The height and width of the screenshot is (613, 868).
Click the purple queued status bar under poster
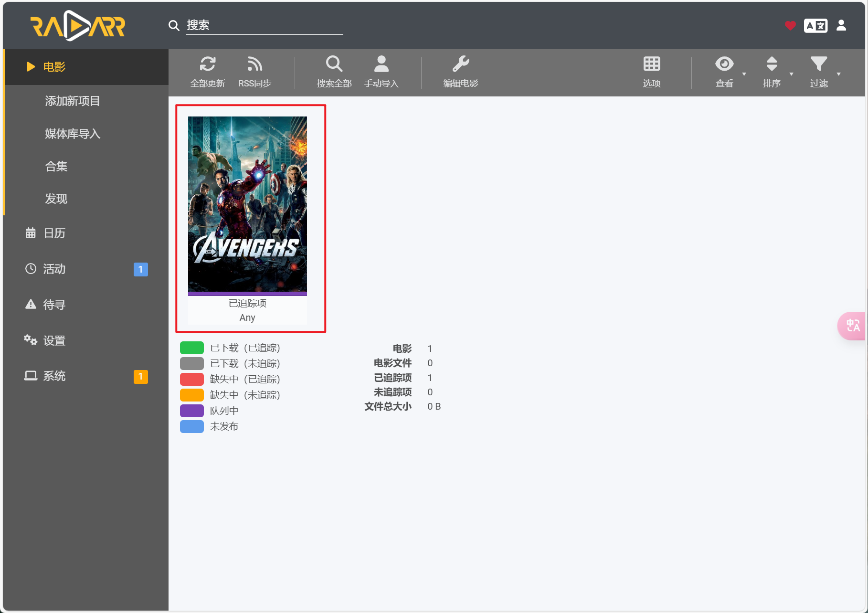[247, 294]
